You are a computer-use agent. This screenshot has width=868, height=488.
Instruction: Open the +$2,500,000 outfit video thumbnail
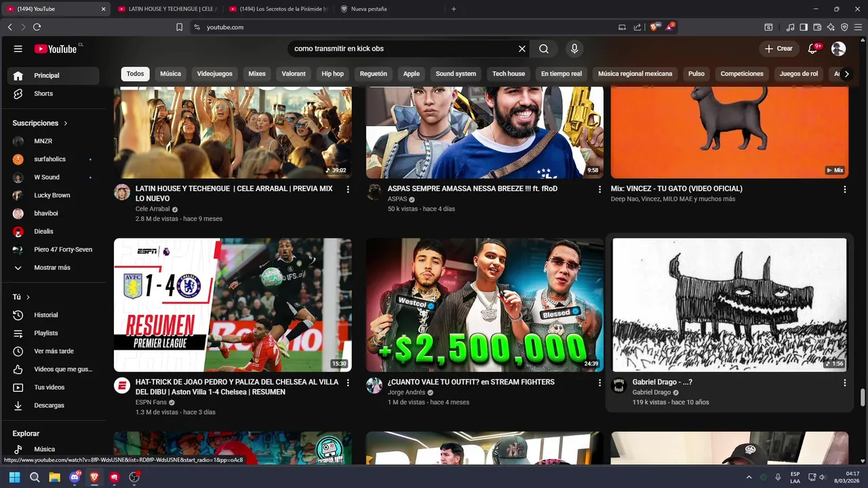(x=484, y=304)
